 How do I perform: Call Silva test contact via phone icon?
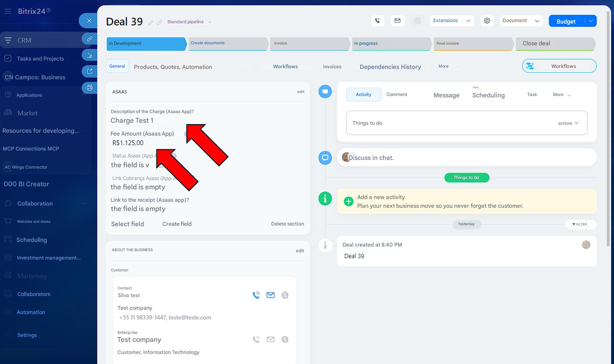pos(256,295)
